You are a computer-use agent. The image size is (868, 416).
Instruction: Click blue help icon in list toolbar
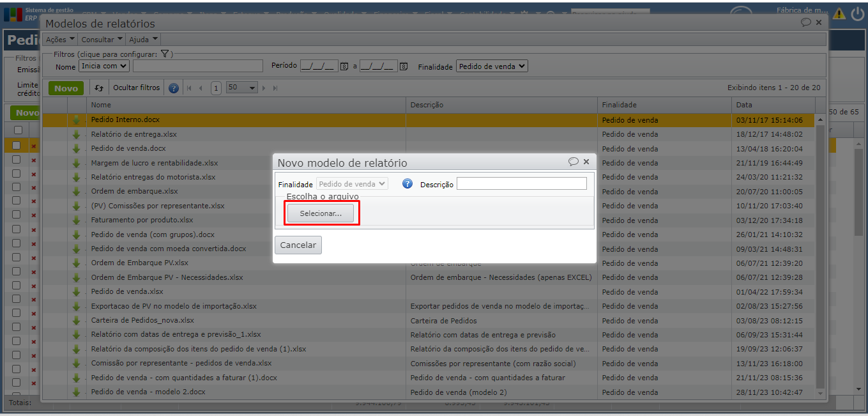(173, 88)
